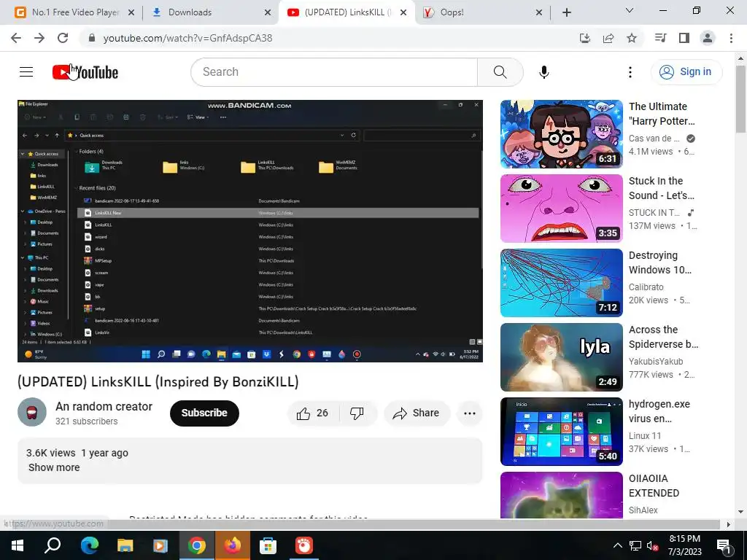This screenshot has height=560, width=747.
Task: Bookmark this page with star icon
Action: click(x=632, y=38)
